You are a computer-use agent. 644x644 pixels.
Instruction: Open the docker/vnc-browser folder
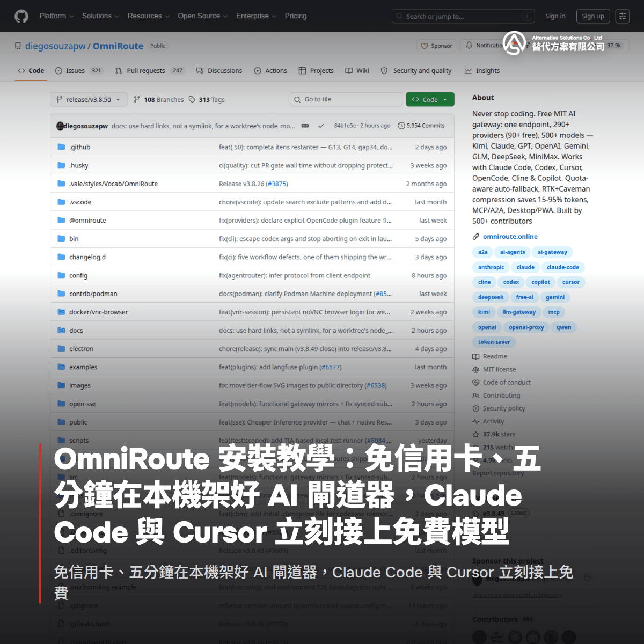[x=98, y=312]
